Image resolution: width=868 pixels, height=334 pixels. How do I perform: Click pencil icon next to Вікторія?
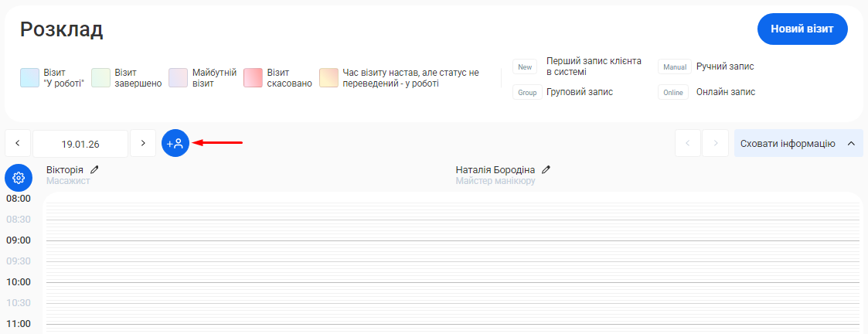[95, 169]
